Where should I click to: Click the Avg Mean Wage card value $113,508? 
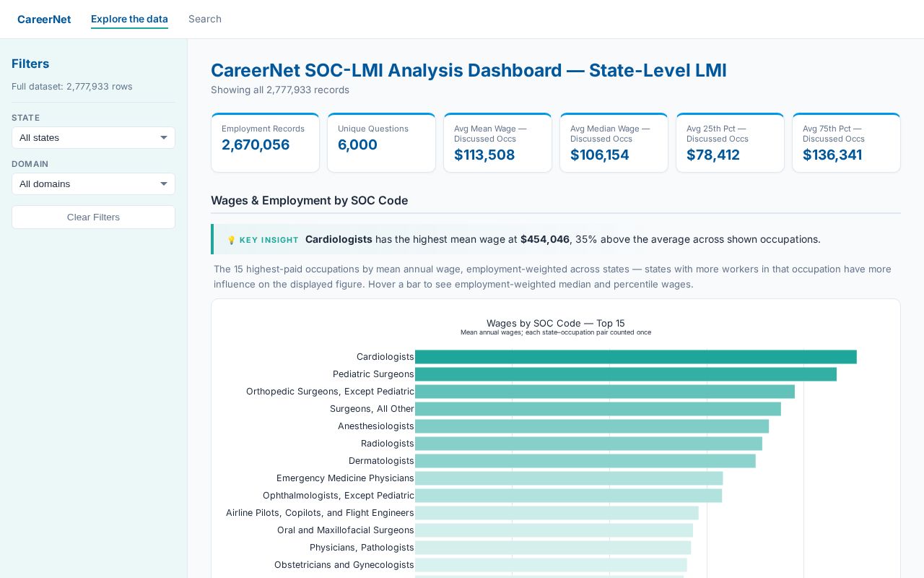tap(484, 155)
